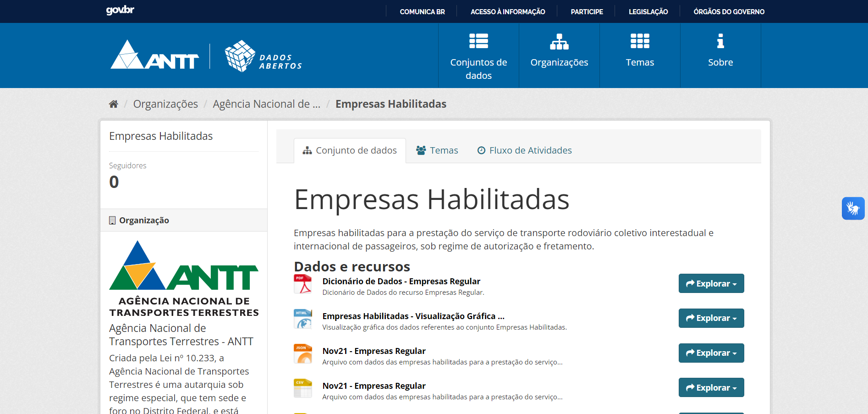Click the ANTT Dados Abertos header logo
The height and width of the screenshot is (414, 868).
[x=206, y=56]
